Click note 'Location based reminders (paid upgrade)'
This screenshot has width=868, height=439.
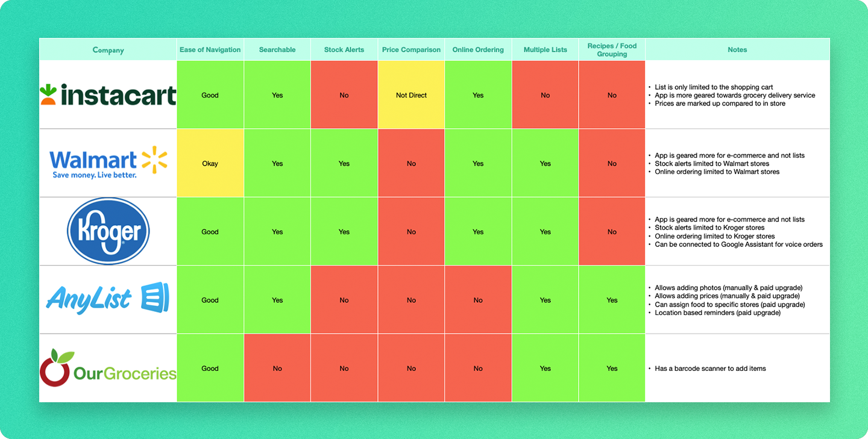tap(718, 313)
